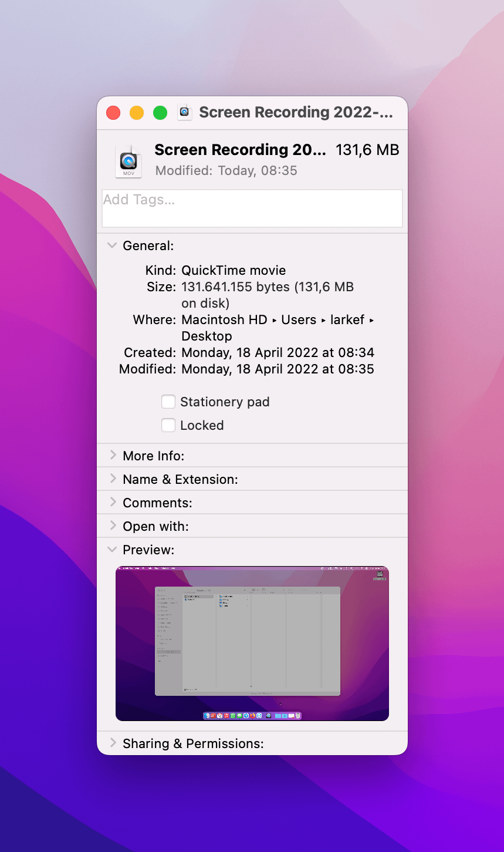The width and height of the screenshot is (504, 852).
Task: Expand the Name & Extension section
Action: pos(113,479)
